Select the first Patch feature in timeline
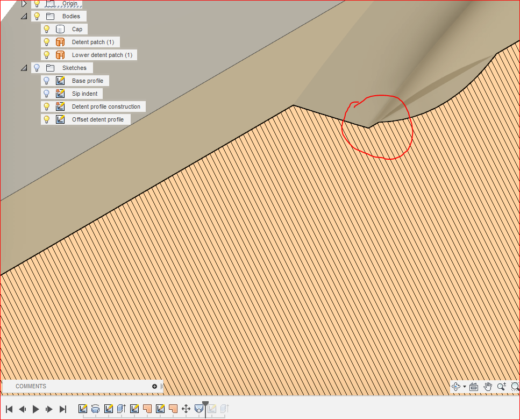The width and height of the screenshot is (520, 420). pos(147,408)
